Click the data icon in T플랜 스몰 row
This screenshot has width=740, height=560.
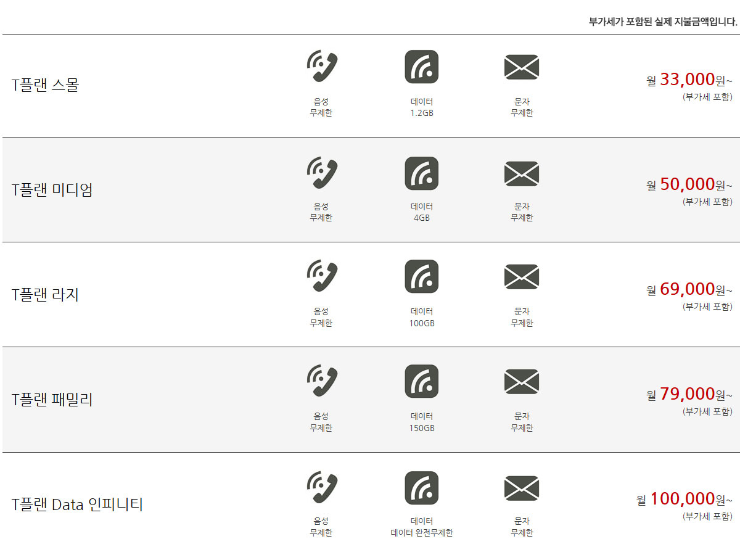(x=422, y=67)
